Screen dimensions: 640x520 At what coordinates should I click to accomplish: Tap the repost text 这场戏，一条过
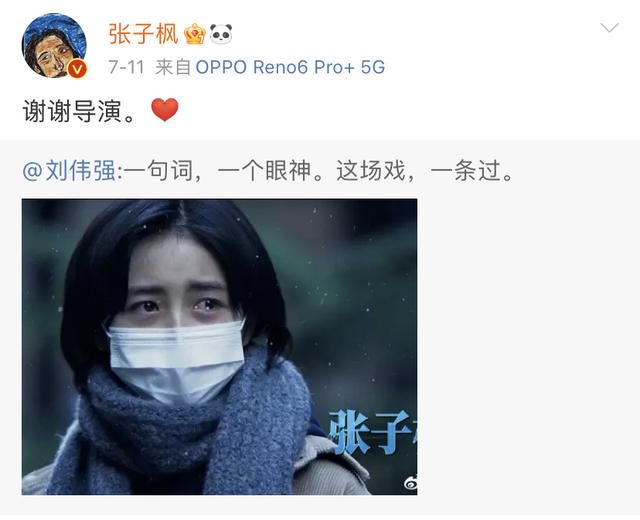coord(424,171)
